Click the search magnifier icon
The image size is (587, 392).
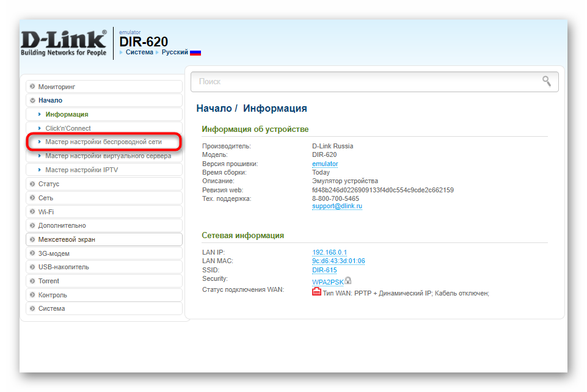point(546,81)
